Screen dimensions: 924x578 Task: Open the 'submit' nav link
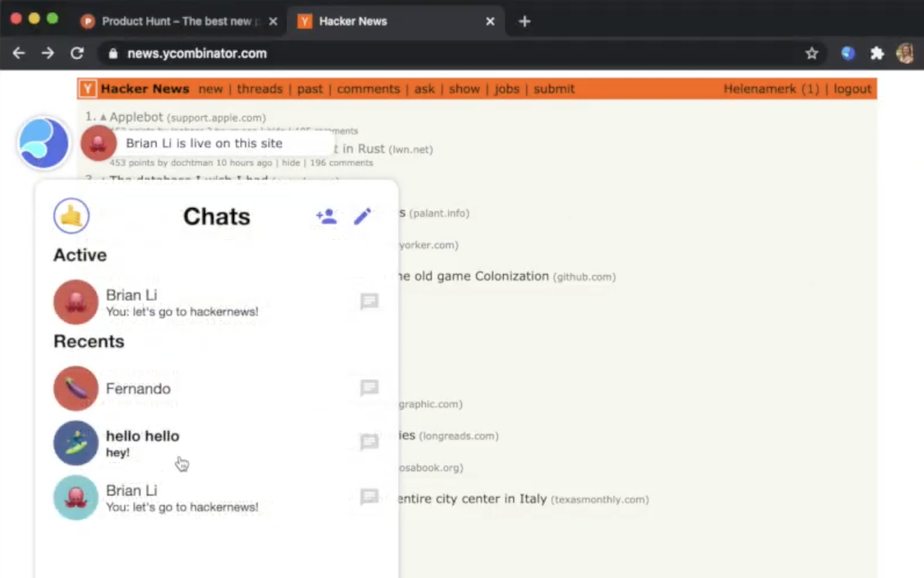(x=554, y=89)
